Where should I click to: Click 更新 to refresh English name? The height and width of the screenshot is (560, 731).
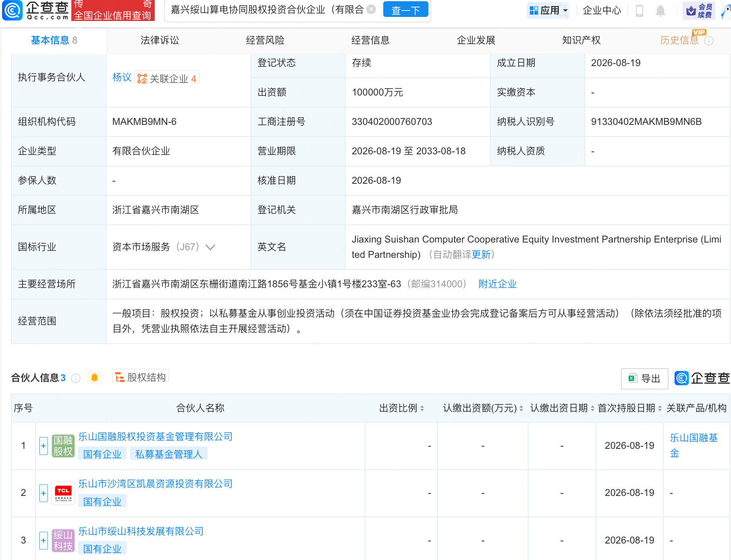point(481,255)
